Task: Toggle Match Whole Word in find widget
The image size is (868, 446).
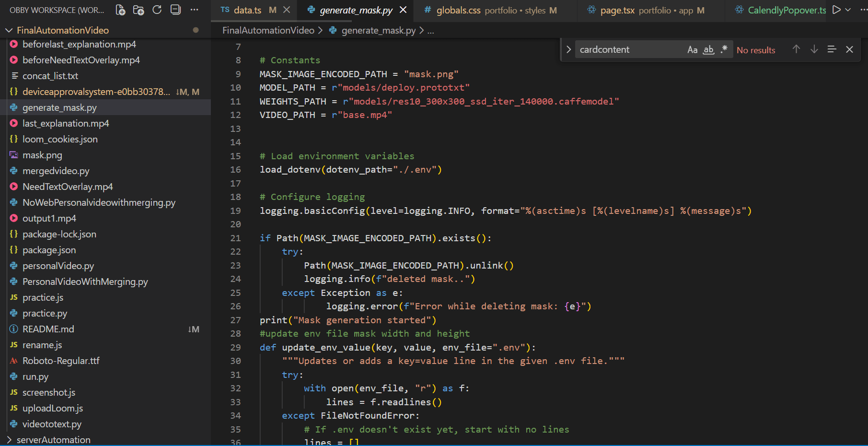Action: tap(708, 50)
